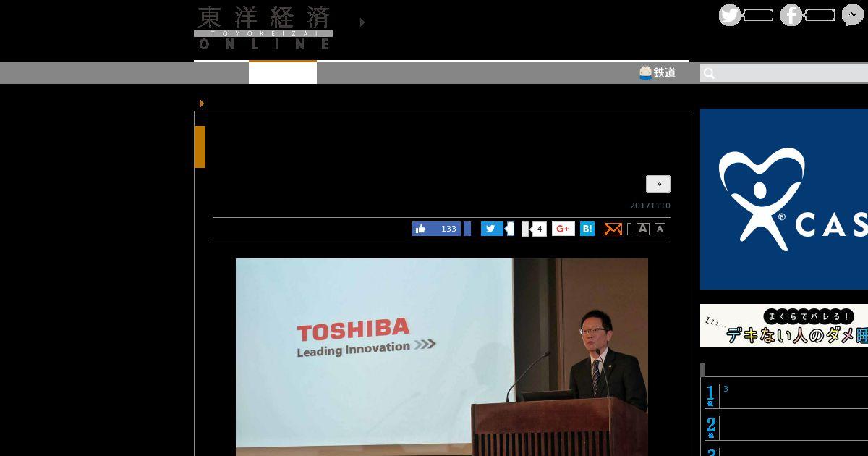Click the Twitter share button
Viewport: 868px width, 456px height.
(x=492, y=229)
